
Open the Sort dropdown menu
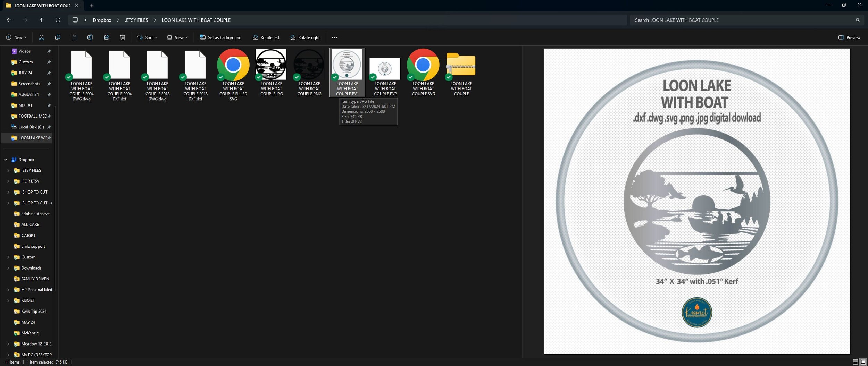(x=147, y=37)
